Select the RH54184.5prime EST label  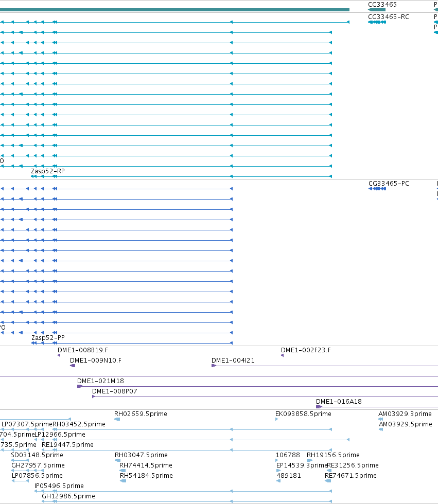[x=146, y=475]
